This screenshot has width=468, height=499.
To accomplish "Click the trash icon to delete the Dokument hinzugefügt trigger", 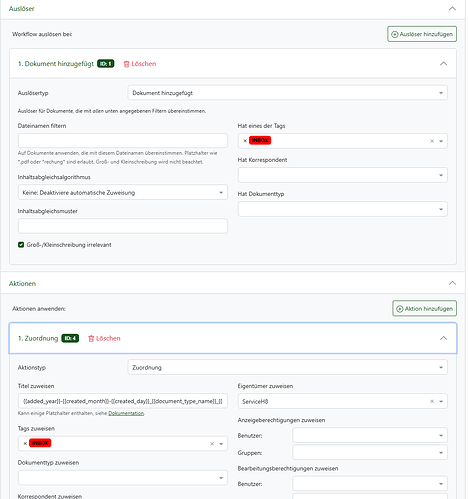I will [x=126, y=64].
